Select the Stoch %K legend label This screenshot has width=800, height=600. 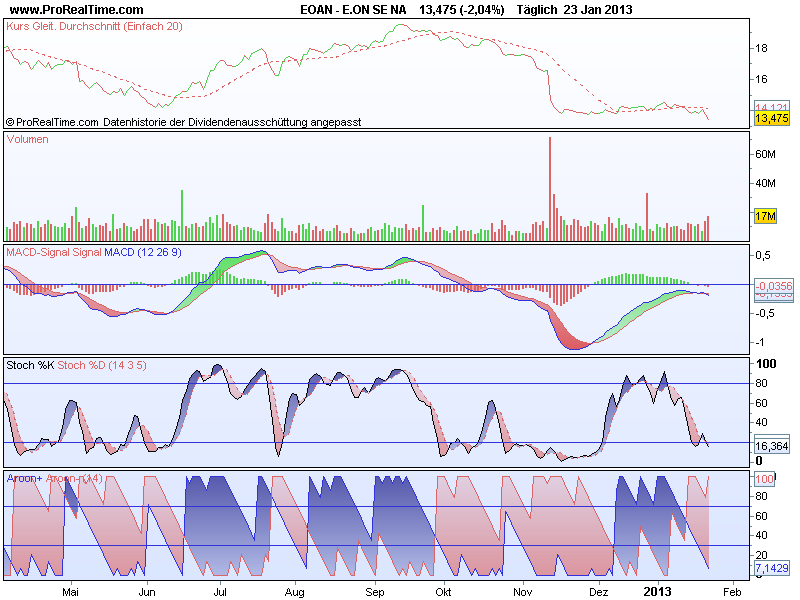click(30, 365)
